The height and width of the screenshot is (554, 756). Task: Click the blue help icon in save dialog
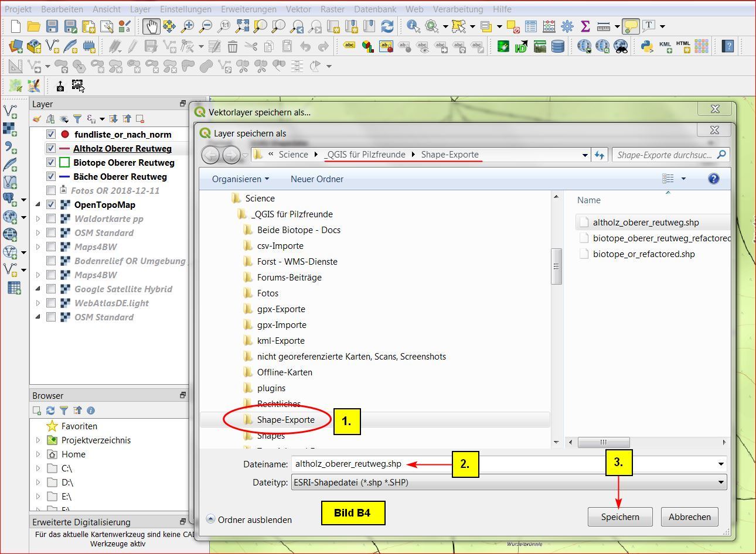coord(713,179)
